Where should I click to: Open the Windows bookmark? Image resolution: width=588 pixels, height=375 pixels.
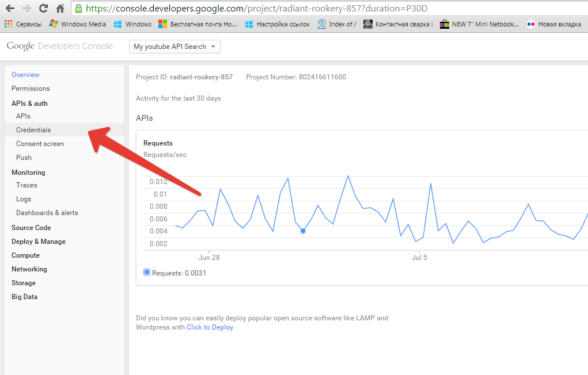pyautogui.click(x=133, y=24)
